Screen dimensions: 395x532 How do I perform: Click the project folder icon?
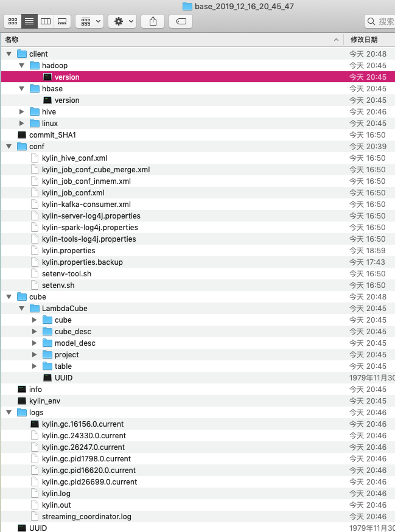[x=47, y=354]
